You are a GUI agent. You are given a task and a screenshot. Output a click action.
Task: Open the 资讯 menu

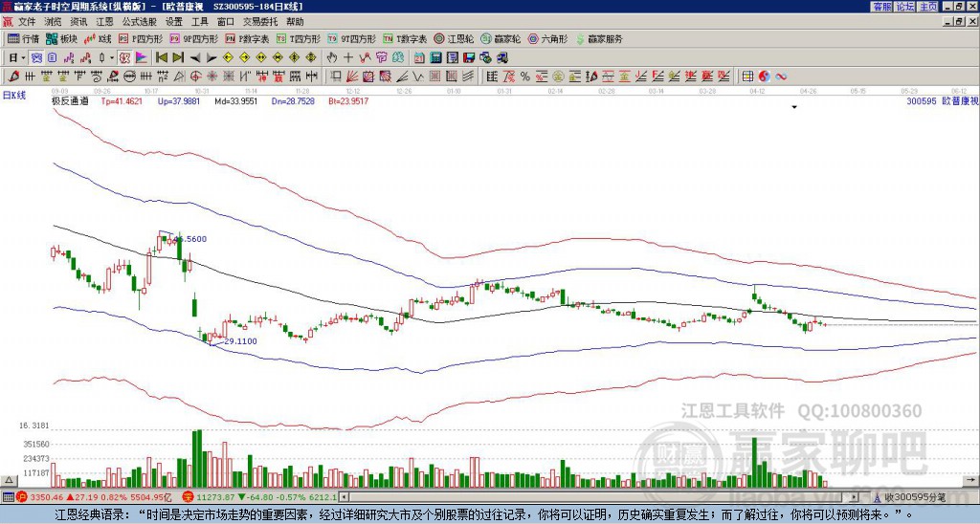point(78,22)
